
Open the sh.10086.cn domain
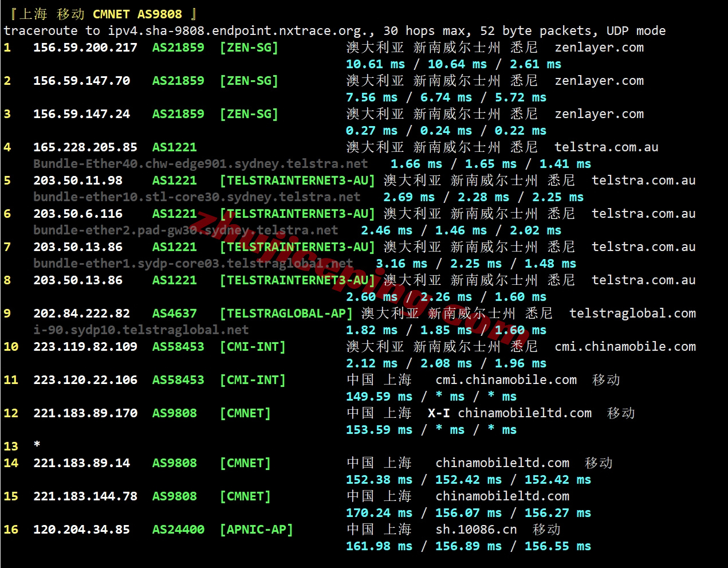pos(476,530)
